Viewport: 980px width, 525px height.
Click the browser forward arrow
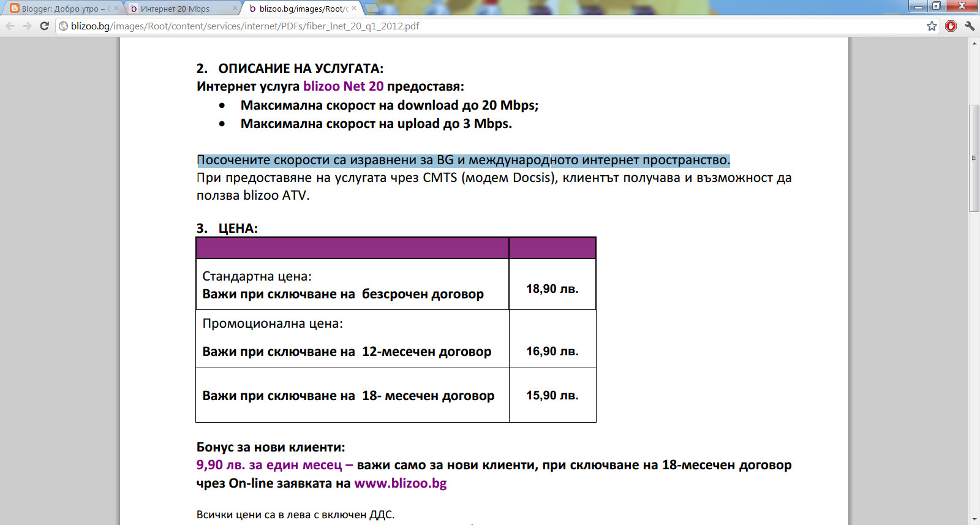[x=27, y=26]
